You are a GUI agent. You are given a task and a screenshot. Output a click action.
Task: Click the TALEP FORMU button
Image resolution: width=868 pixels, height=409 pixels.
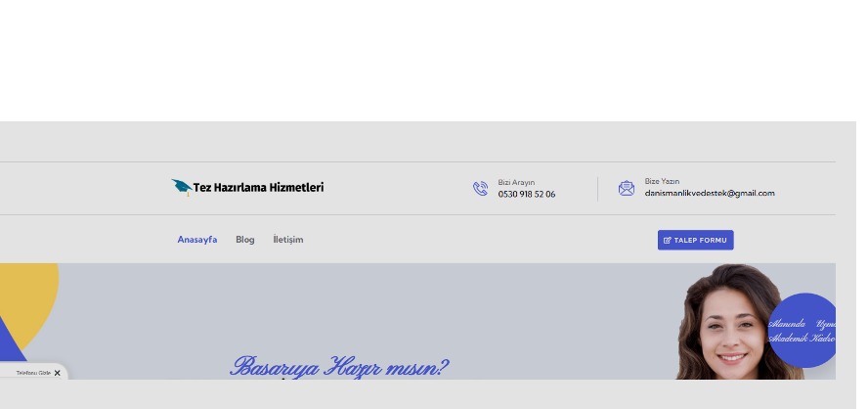[695, 240]
